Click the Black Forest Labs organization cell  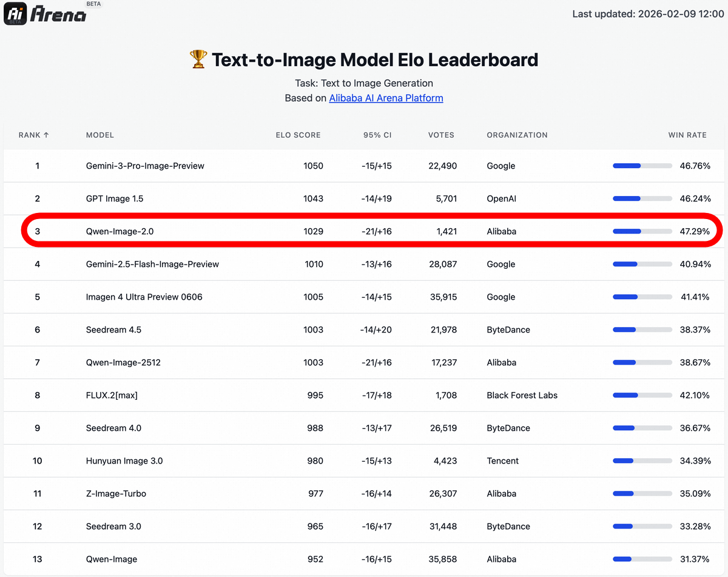coord(522,395)
